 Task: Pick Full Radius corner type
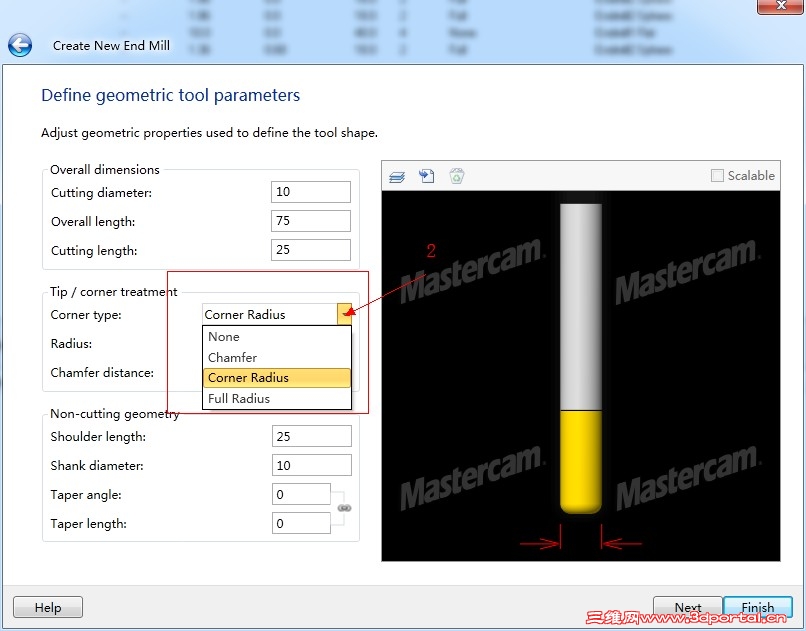point(277,398)
